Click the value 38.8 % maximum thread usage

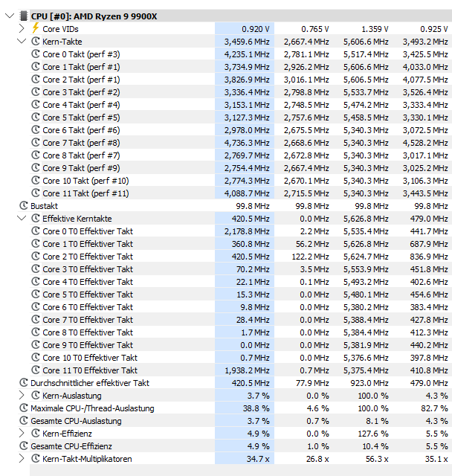(x=256, y=408)
